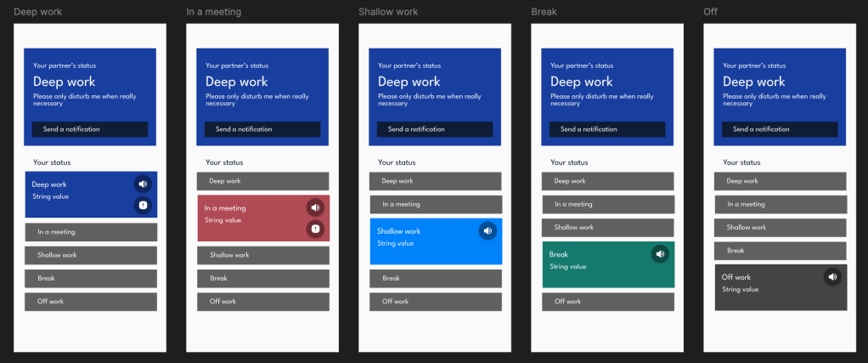Screen dimensions: 868x363
Task: Select the "Shallow work" frame title label
Action: (388, 12)
